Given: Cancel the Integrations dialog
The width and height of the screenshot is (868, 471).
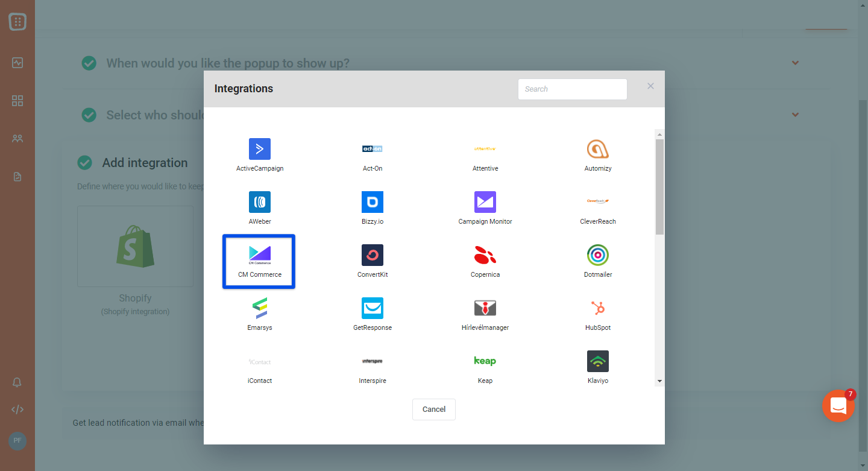Looking at the screenshot, I should pyautogui.click(x=434, y=409).
